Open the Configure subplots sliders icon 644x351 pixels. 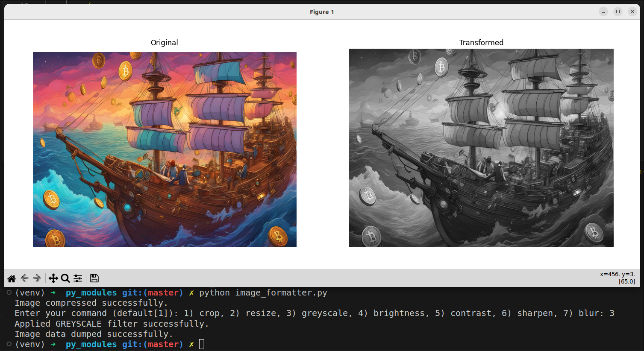(78, 278)
